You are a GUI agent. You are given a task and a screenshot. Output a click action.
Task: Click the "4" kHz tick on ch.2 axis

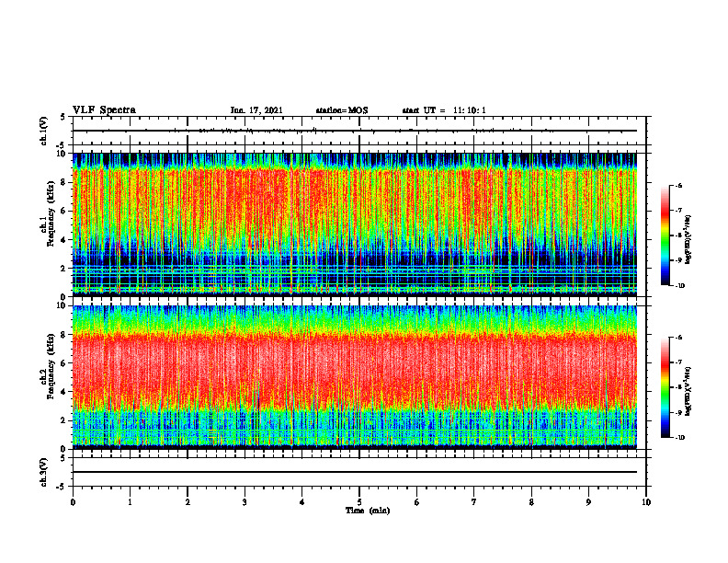point(64,392)
